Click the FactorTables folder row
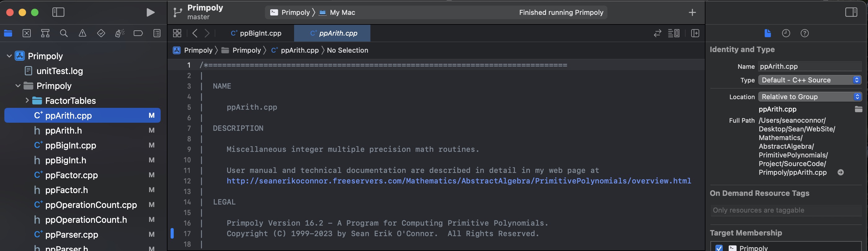The image size is (868, 251). coord(82,101)
